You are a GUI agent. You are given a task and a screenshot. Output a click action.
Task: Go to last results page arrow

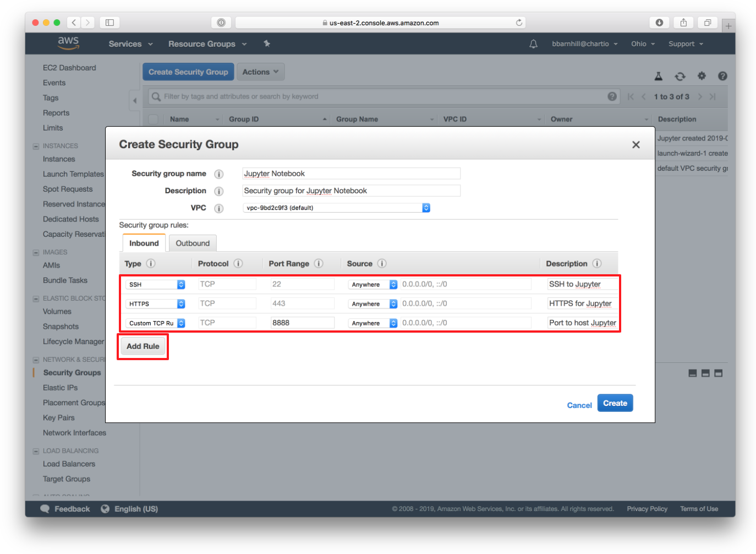(x=713, y=97)
